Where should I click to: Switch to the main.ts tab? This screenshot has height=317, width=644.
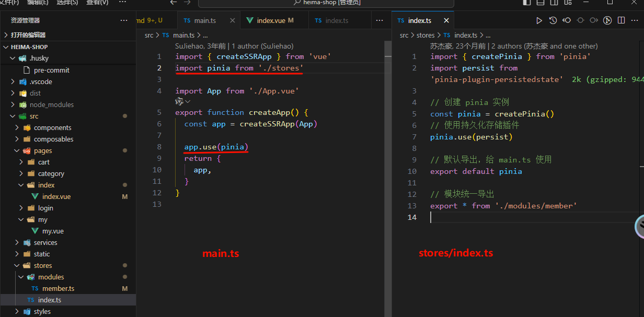click(209, 20)
